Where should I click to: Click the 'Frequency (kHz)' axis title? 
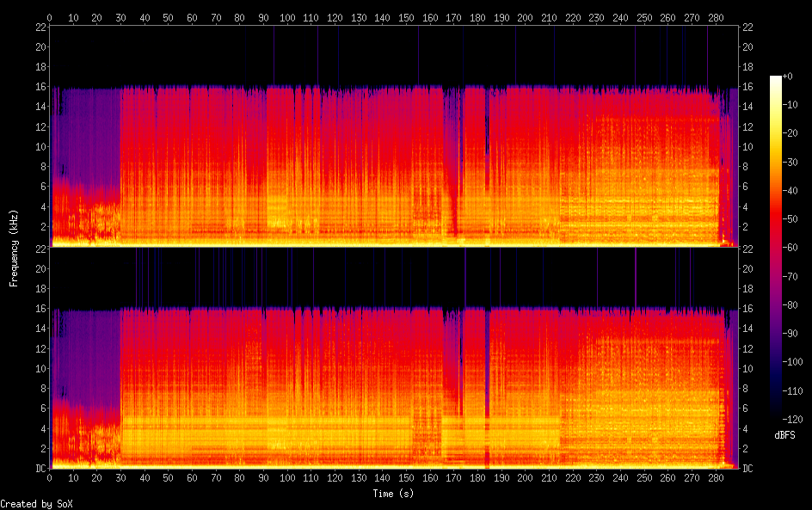[x=14, y=248]
